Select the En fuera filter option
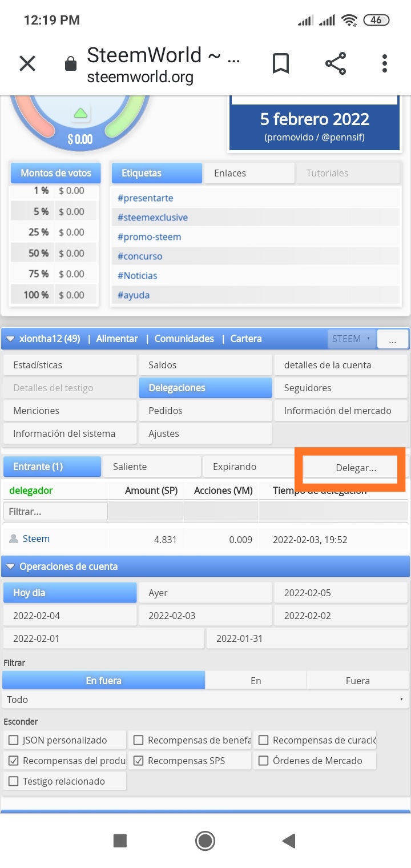 (x=103, y=680)
